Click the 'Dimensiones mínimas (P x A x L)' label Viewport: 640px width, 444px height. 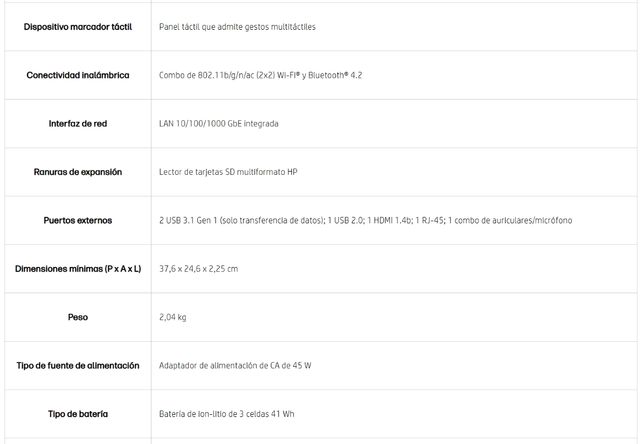(x=78, y=269)
